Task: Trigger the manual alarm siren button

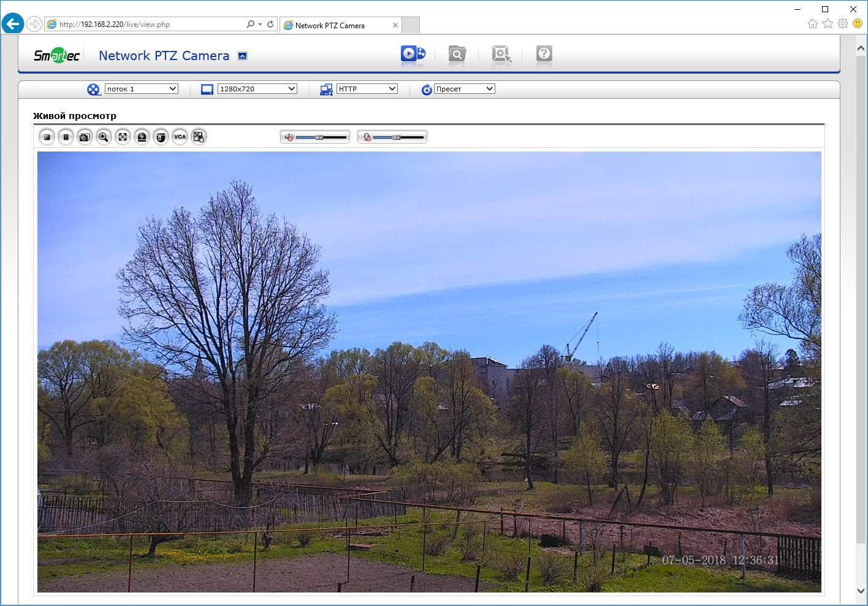Action: (x=142, y=137)
